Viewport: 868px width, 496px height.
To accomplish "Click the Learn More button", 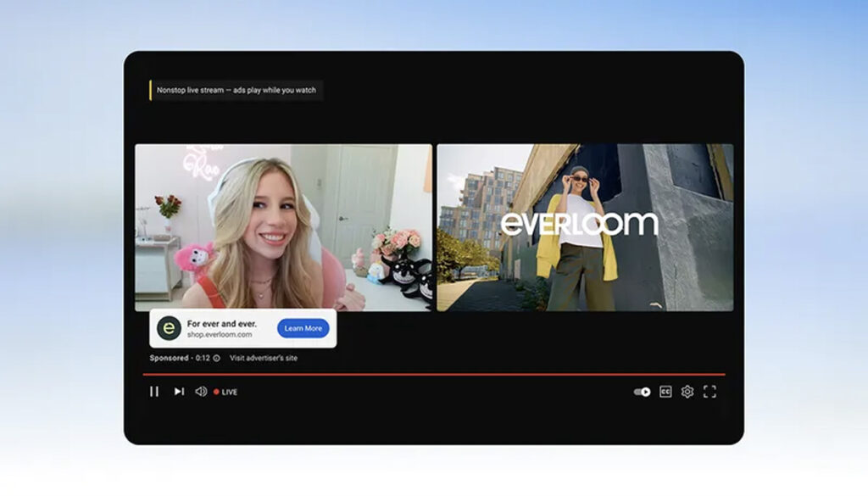I will coord(303,328).
